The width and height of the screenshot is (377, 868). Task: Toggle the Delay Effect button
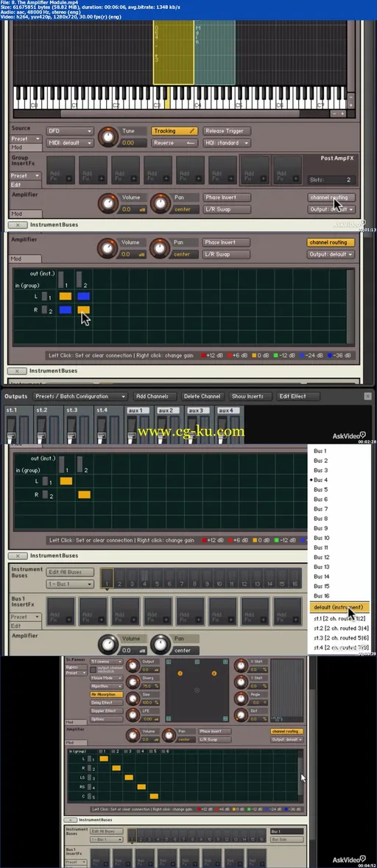tap(106, 702)
